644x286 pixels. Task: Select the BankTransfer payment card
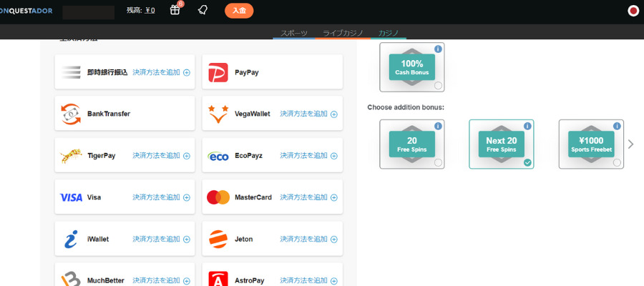pos(124,114)
